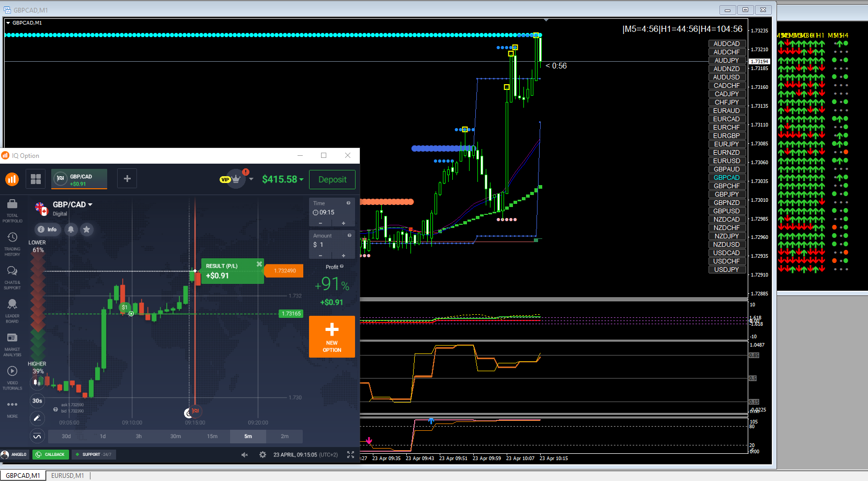
Task: Select the 2m chart range
Action: click(x=284, y=436)
